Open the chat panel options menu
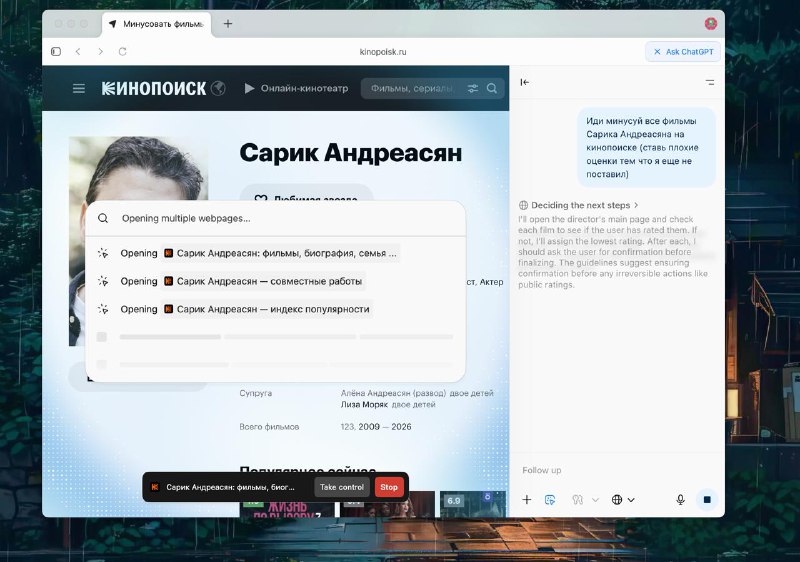 [x=710, y=82]
